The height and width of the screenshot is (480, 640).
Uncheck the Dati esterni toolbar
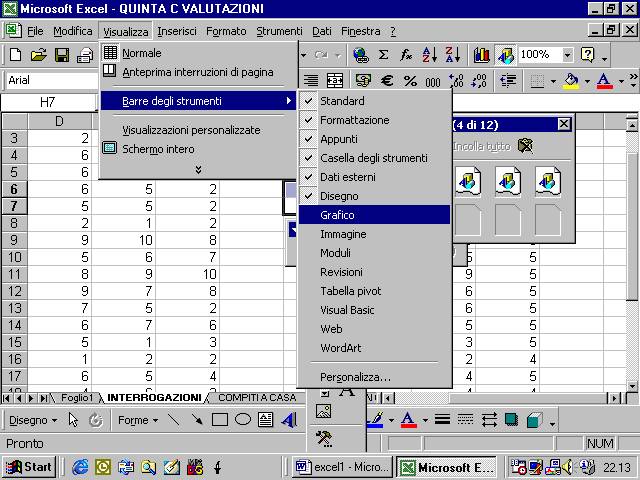(x=375, y=177)
